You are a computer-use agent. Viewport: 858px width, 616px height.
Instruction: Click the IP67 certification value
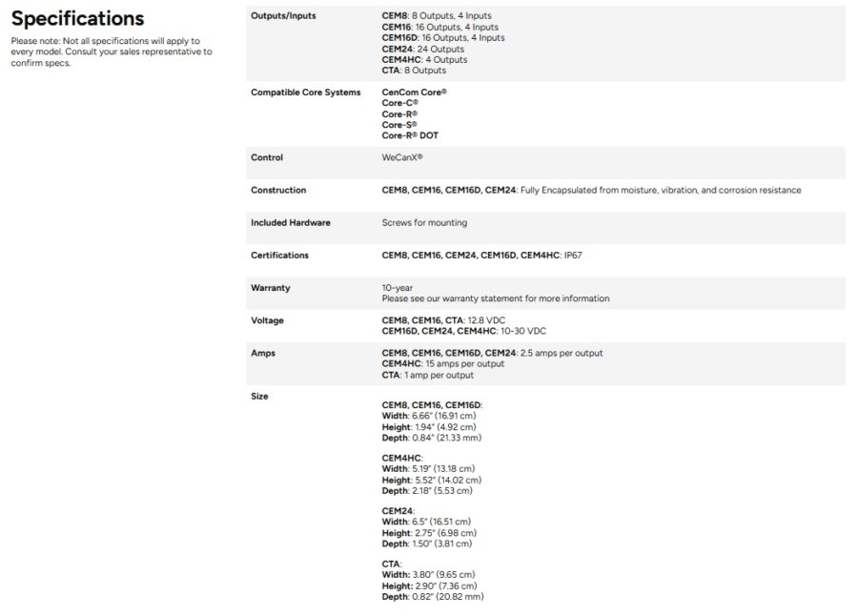(573, 255)
